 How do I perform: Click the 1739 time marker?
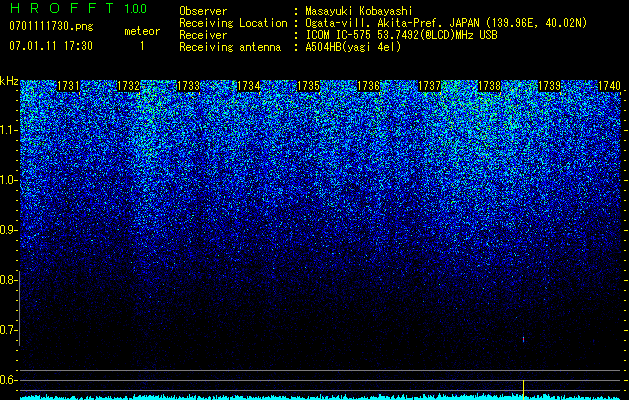(x=549, y=86)
